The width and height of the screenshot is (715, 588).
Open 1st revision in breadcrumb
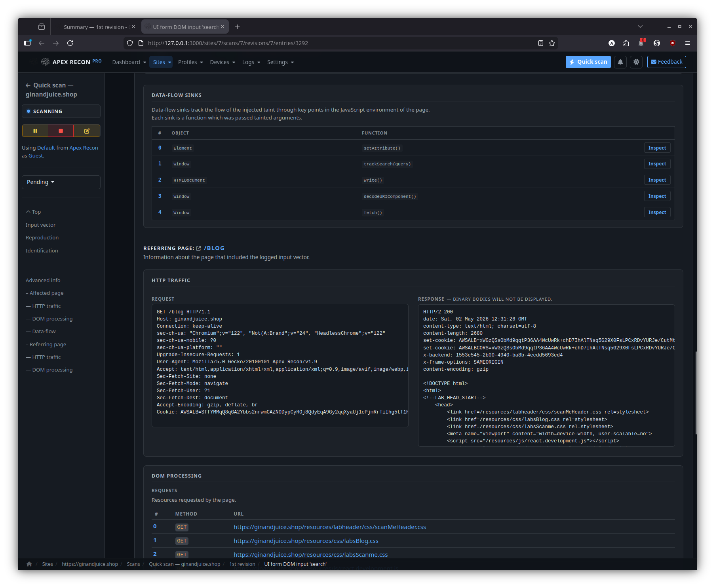point(242,564)
